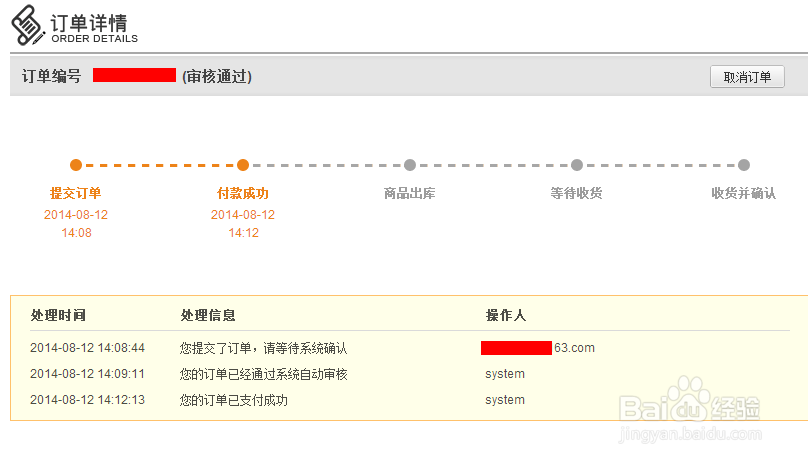Click the 提交订单 step label
The width and height of the screenshot is (808, 462).
[75, 193]
